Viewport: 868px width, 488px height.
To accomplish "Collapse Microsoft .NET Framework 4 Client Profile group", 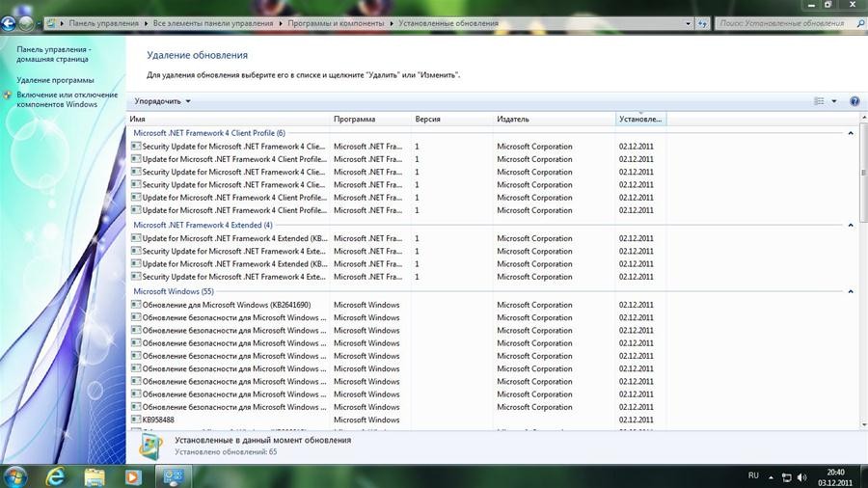I will click(x=851, y=133).
